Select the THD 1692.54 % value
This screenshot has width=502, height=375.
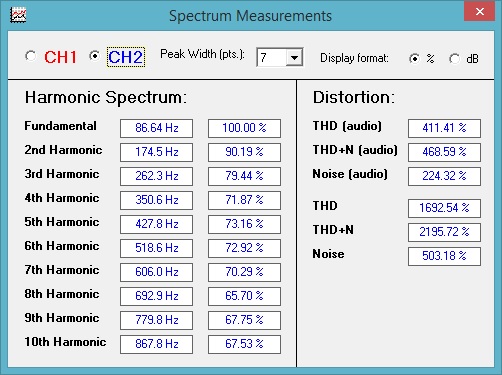click(x=444, y=208)
